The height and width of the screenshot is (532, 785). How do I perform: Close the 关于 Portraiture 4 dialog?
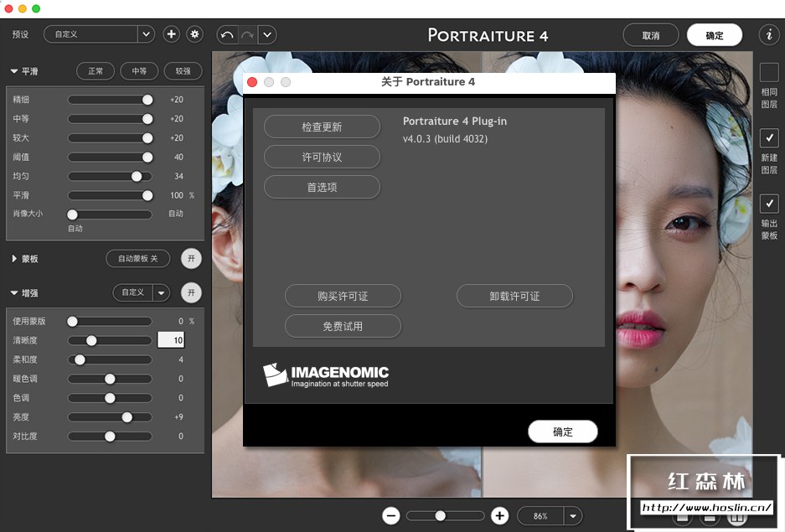252,82
